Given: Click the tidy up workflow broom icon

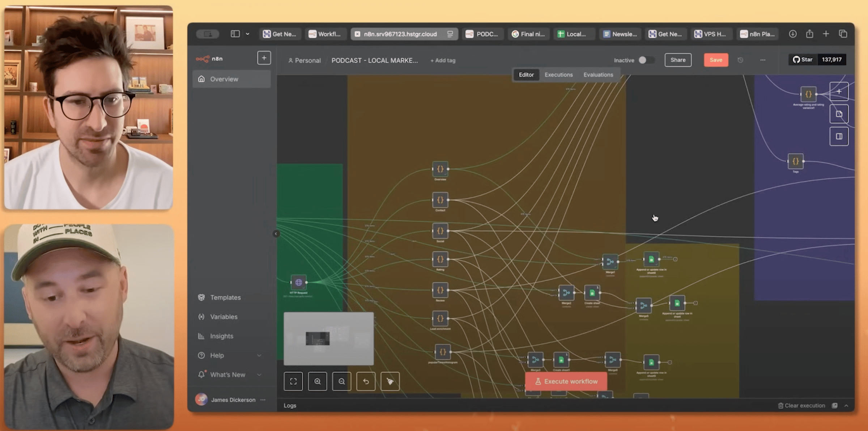Looking at the screenshot, I should tap(390, 381).
